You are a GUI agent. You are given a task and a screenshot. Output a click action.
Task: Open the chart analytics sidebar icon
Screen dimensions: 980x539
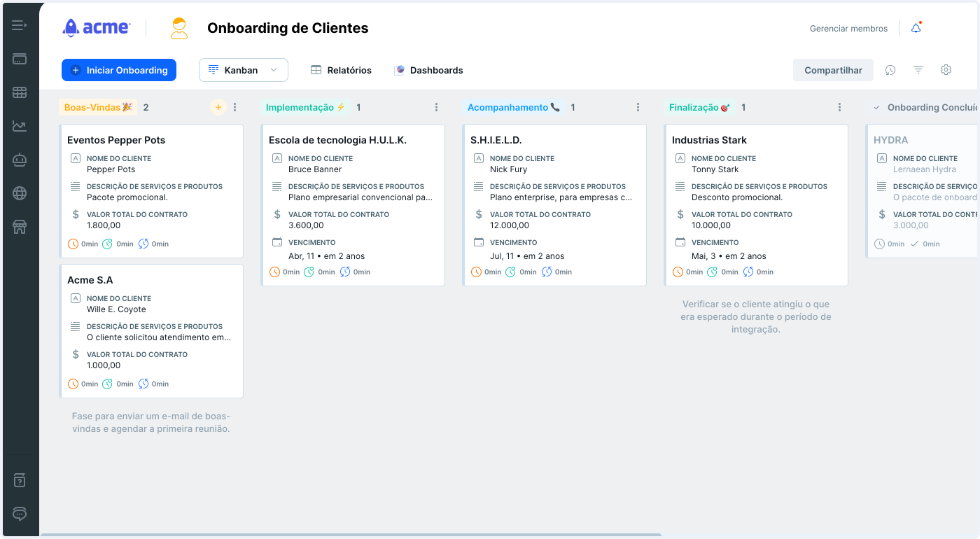point(20,126)
